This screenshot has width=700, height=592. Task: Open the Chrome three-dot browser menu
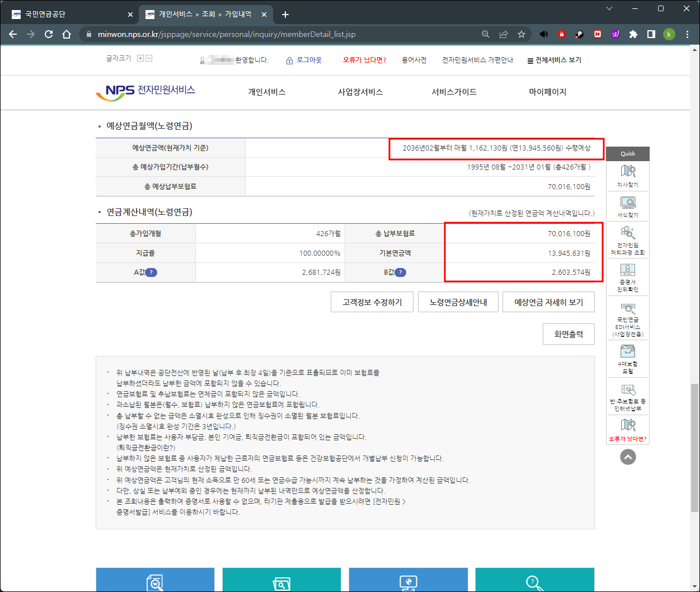(687, 34)
